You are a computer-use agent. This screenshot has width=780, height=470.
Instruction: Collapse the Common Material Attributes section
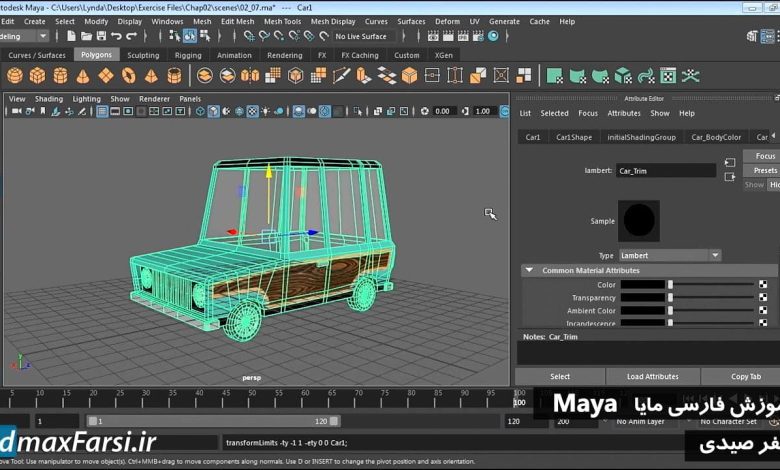(528, 270)
